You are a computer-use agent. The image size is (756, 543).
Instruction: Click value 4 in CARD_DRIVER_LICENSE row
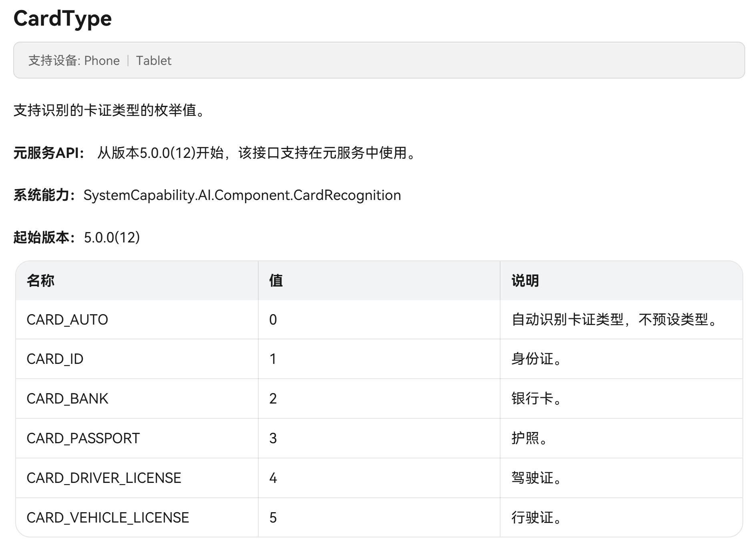pyautogui.click(x=273, y=478)
